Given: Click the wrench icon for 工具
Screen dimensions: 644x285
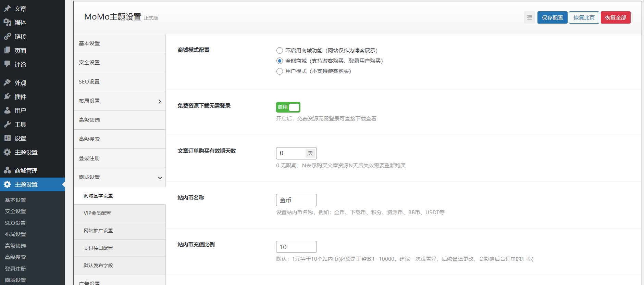Looking at the screenshot, I should click(x=7, y=124).
